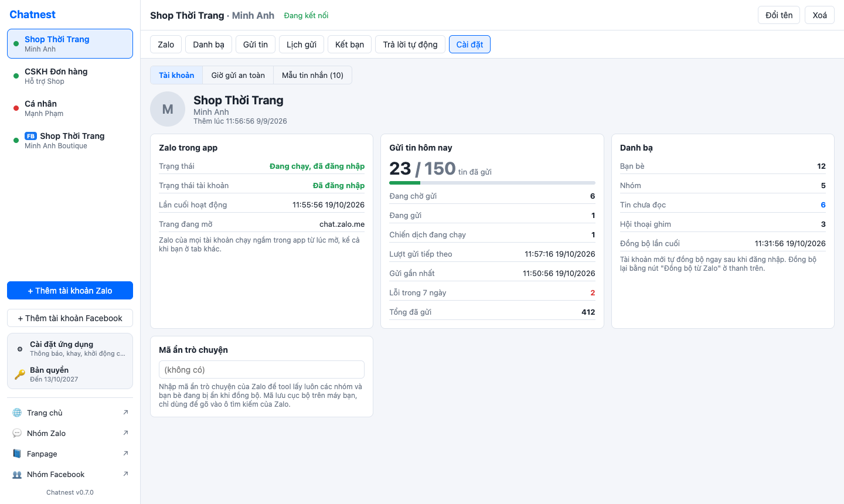Click the chat bubble icon for Nhóm Zalo
Image resolution: width=844 pixels, height=504 pixels.
pyautogui.click(x=17, y=433)
